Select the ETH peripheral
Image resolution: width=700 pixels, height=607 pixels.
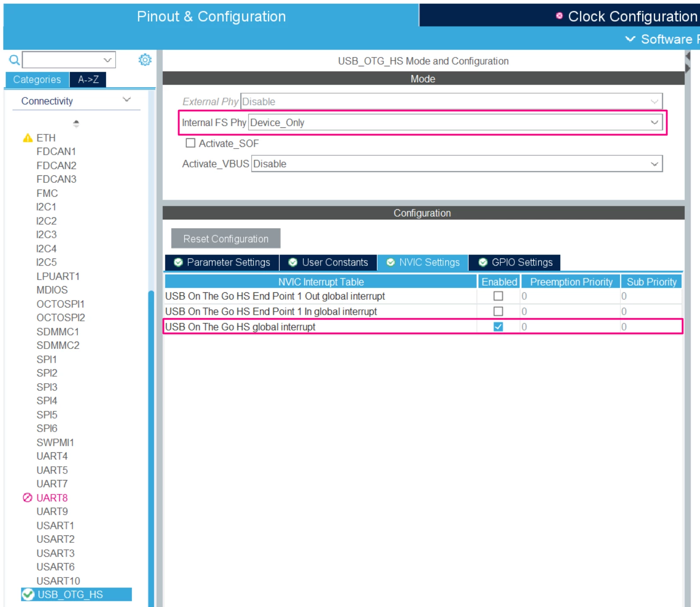[46, 138]
